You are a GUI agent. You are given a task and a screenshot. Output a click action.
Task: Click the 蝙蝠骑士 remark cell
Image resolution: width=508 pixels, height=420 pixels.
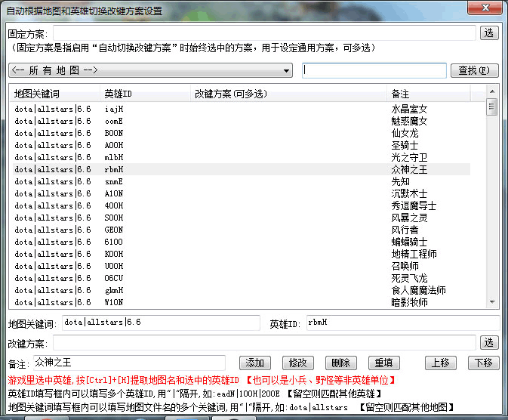point(409,242)
